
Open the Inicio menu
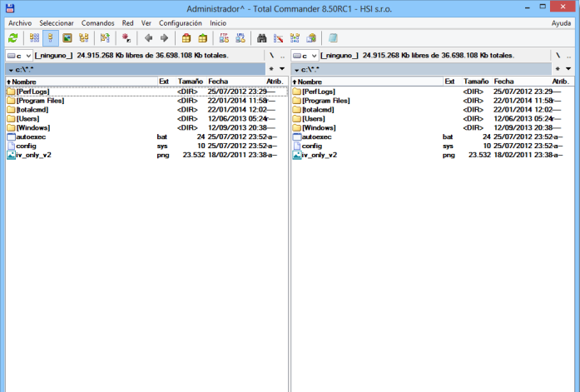pyautogui.click(x=218, y=23)
